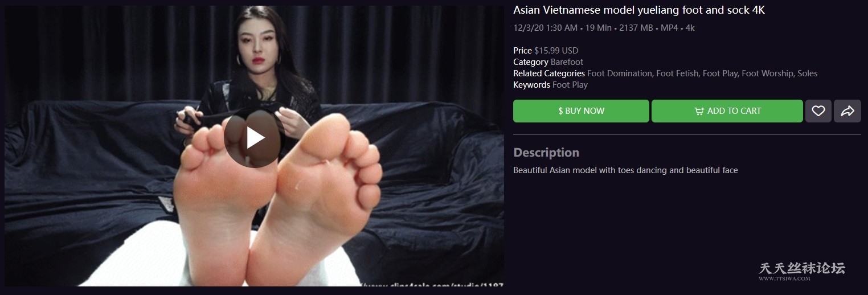
Task: Open the Foot Worship related category
Action: [x=767, y=73]
